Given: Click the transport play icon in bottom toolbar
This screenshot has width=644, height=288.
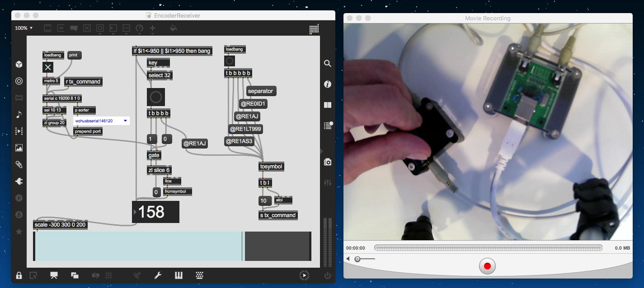Looking at the screenshot, I should (305, 275).
